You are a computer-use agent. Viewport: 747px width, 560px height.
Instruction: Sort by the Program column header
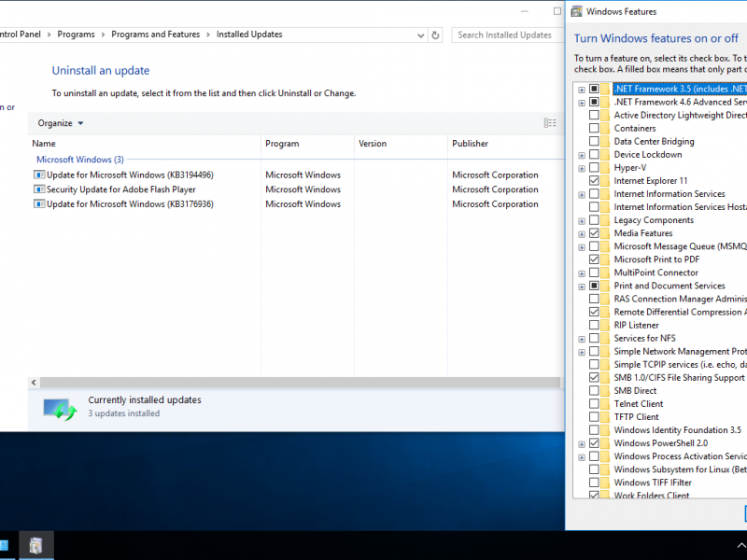308,144
